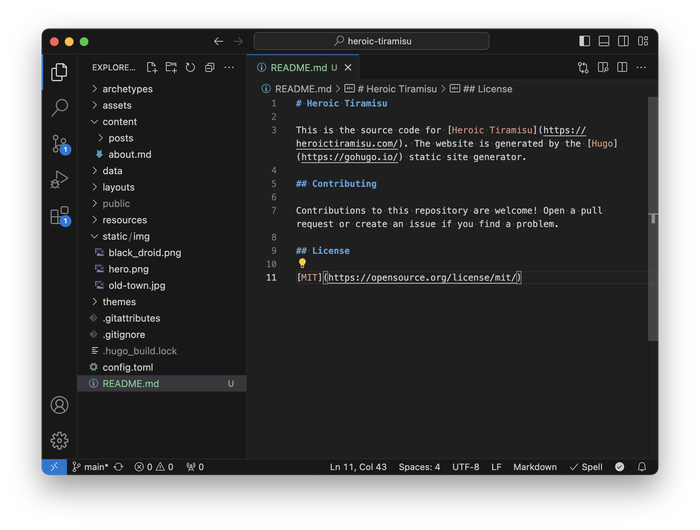Open the Search view
Image resolution: width=700 pixels, height=530 pixels.
[59, 108]
